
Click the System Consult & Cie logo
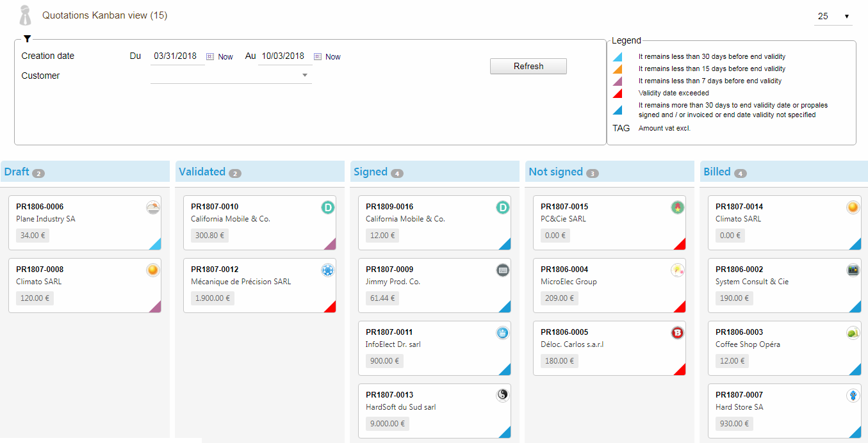click(x=853, y=270)
